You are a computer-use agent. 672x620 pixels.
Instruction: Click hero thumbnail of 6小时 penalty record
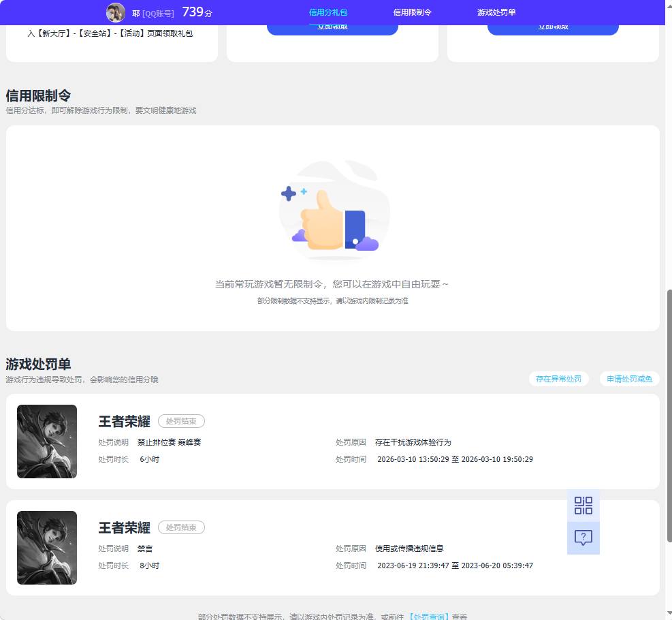click(x=47, y=441)
